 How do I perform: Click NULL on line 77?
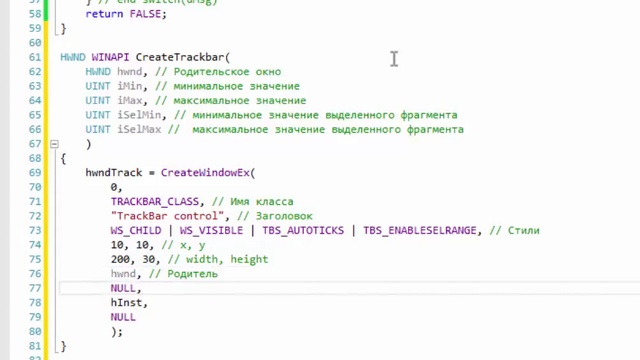pyautogui.click(x=123, y=288)
